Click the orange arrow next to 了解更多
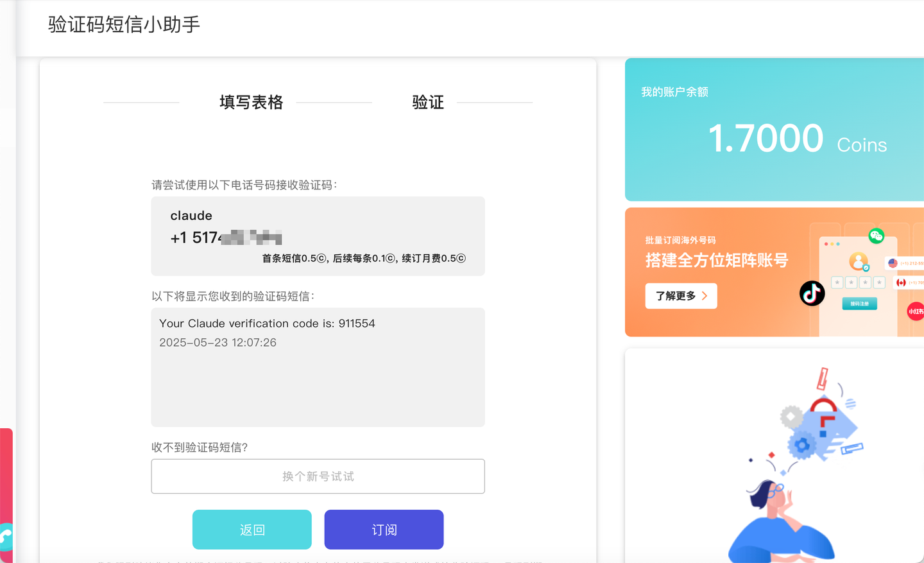The width and height of the screenshot is (924, 563). [705, 296]
